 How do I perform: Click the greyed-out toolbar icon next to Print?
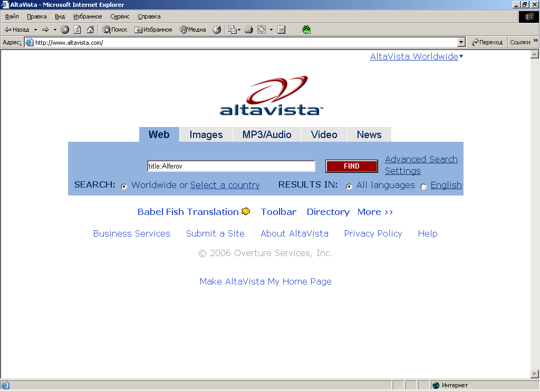click(x=262, y=30)
